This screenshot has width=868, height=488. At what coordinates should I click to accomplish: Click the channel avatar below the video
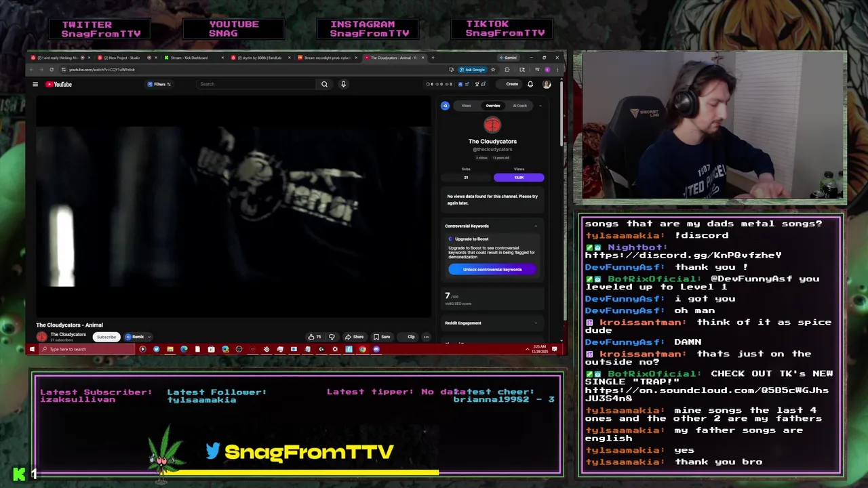click(x=42, y=337)
